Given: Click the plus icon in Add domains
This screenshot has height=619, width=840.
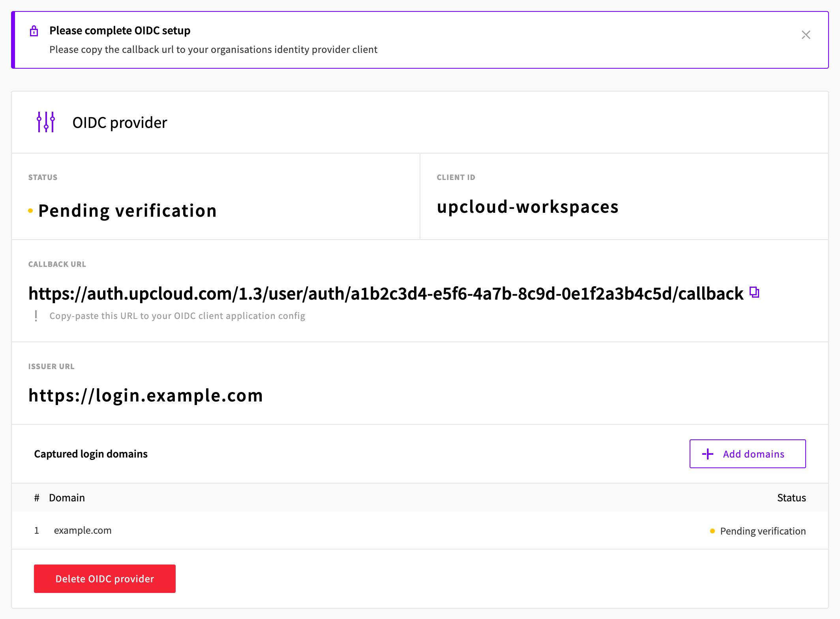Looking at the screenshot, I should pos(708,454).
